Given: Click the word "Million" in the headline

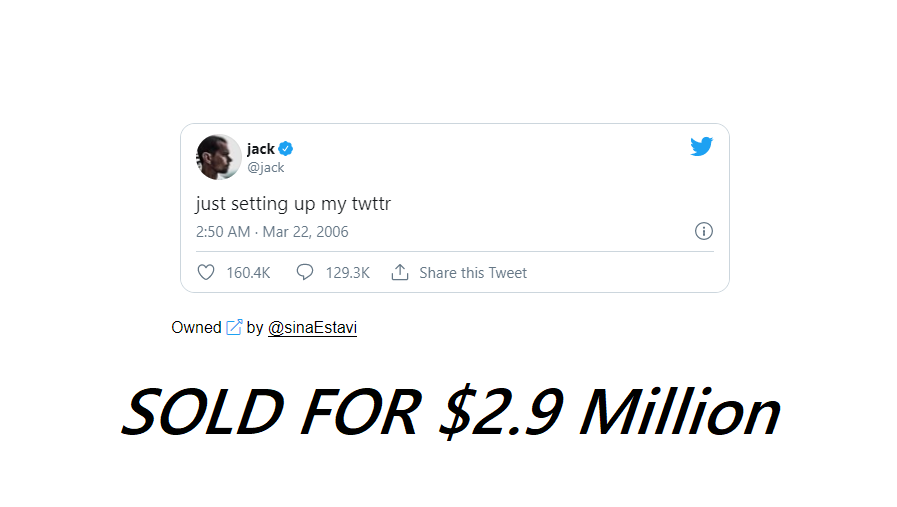Looking at the screenshot, I should [679, 412].
